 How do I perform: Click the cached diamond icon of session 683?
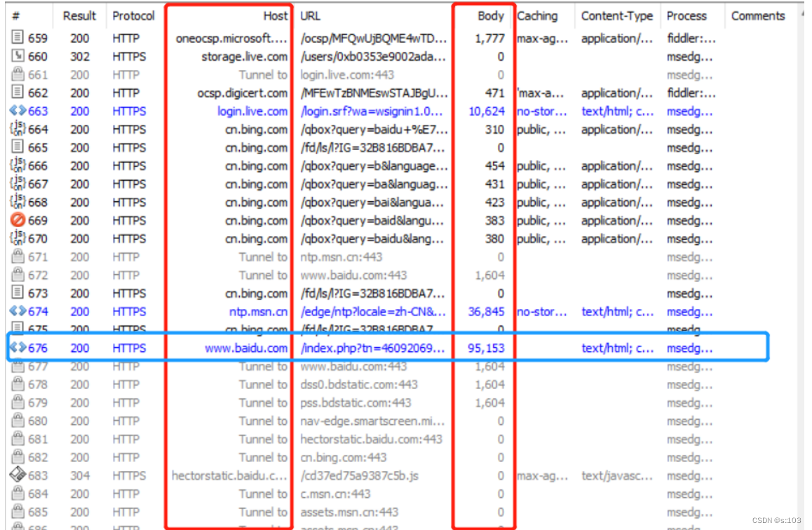tap(18, 474)
